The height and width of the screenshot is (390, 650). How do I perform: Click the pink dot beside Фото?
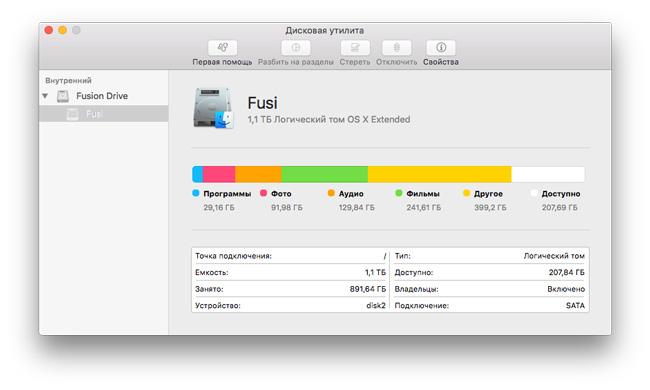pos(264,193)
